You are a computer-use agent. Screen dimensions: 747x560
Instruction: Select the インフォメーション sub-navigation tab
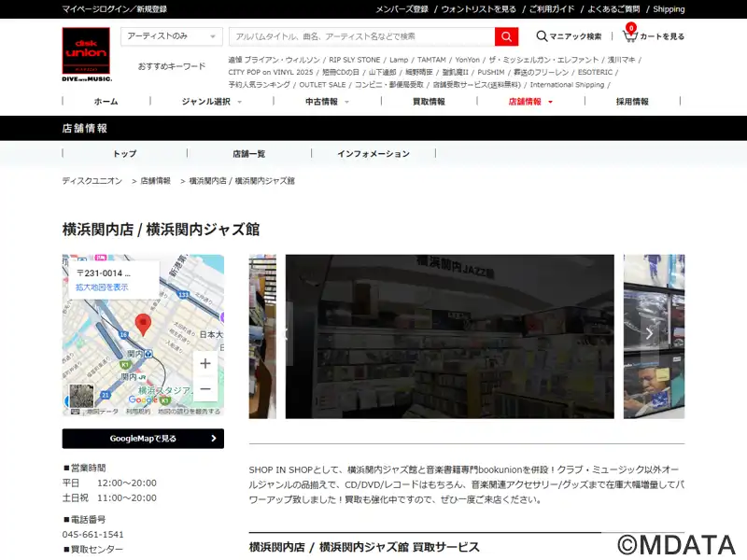coord(373,153)
